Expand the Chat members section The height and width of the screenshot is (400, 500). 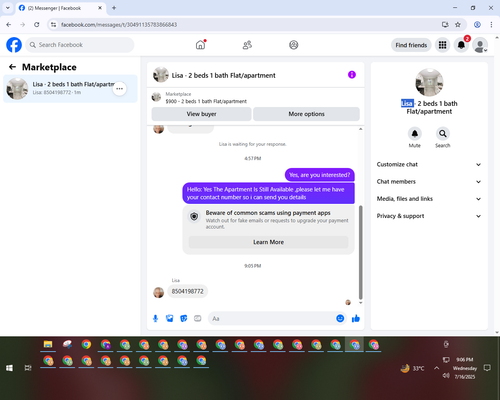pos(429,182)
